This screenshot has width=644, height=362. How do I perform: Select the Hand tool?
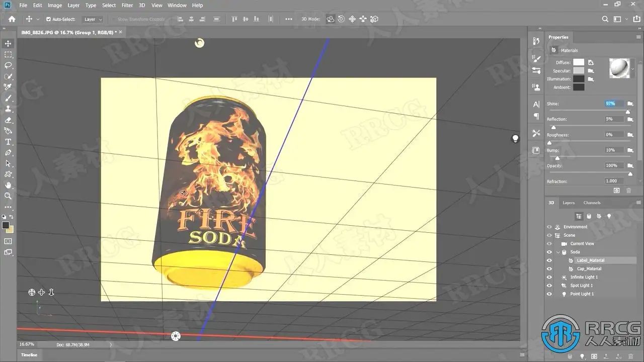coord(8,185)
